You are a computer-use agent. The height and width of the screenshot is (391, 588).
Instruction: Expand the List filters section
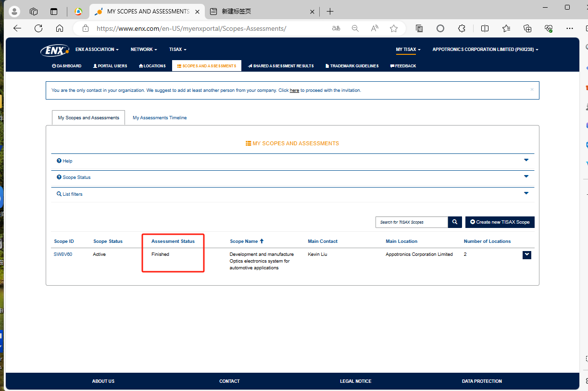293,194
